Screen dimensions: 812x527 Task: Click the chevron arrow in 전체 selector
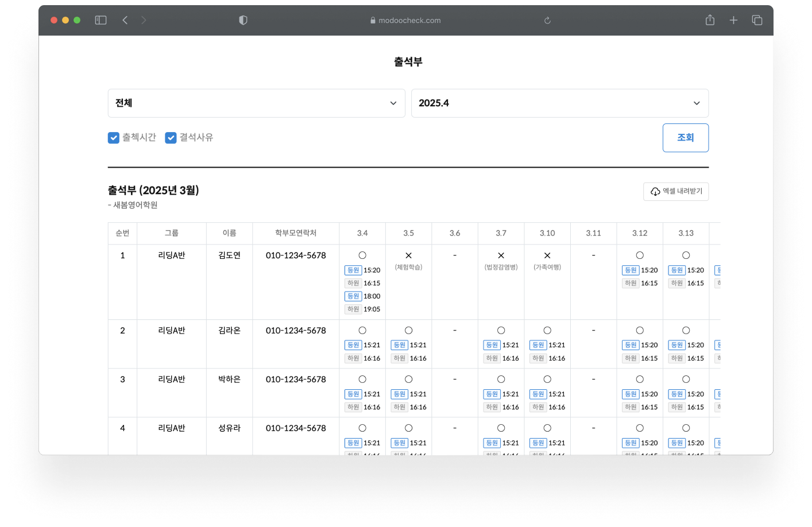coord(393,103)
